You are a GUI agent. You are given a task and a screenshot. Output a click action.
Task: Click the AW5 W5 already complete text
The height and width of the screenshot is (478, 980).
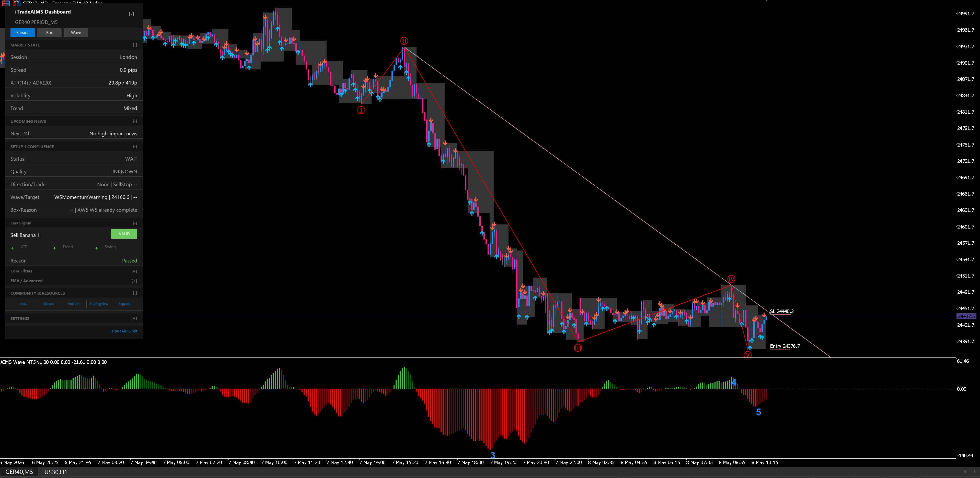[107, 210]
